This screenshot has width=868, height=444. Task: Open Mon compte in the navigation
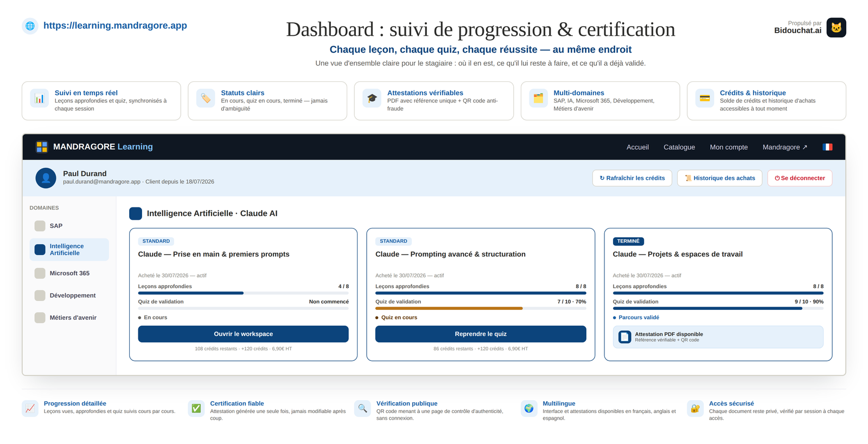(729, 147)
